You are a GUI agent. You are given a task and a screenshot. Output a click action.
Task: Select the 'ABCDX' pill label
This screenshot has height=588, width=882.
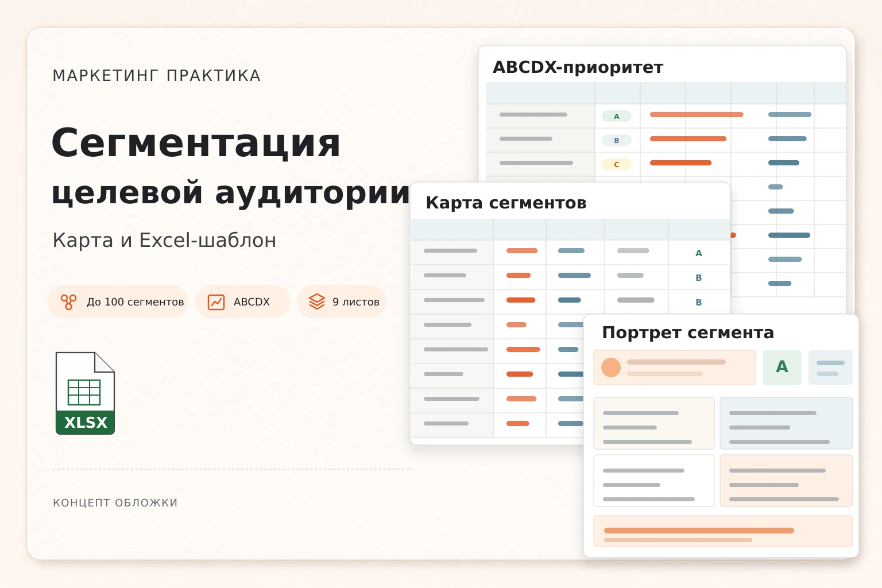tap(252, 302)
